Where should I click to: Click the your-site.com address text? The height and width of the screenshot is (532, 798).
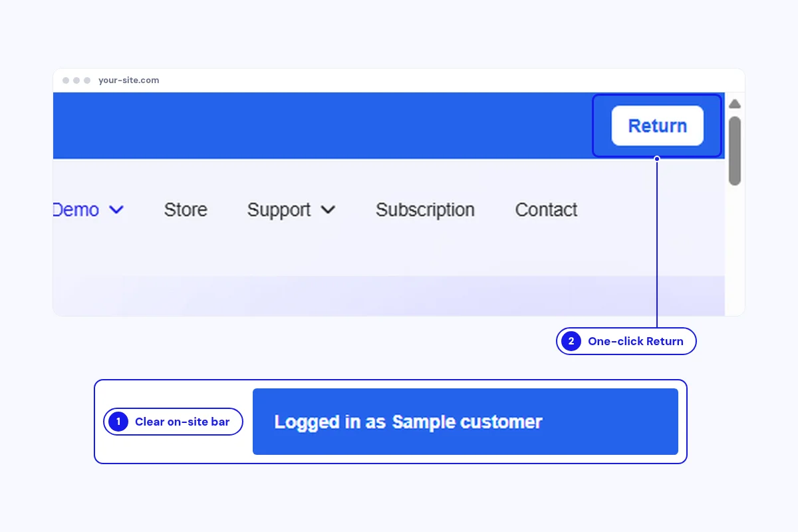[x=128, y=80]
